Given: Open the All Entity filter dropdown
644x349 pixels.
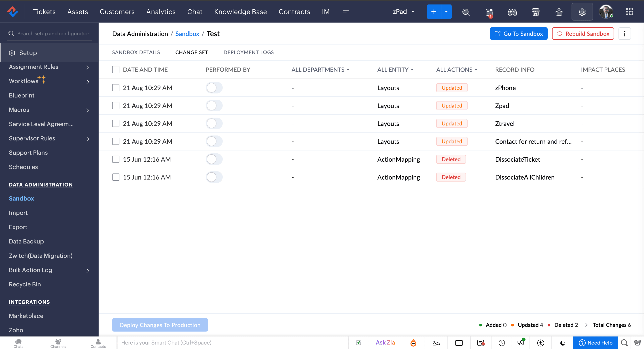Looking at the screenshot, I should coord(395,70).
